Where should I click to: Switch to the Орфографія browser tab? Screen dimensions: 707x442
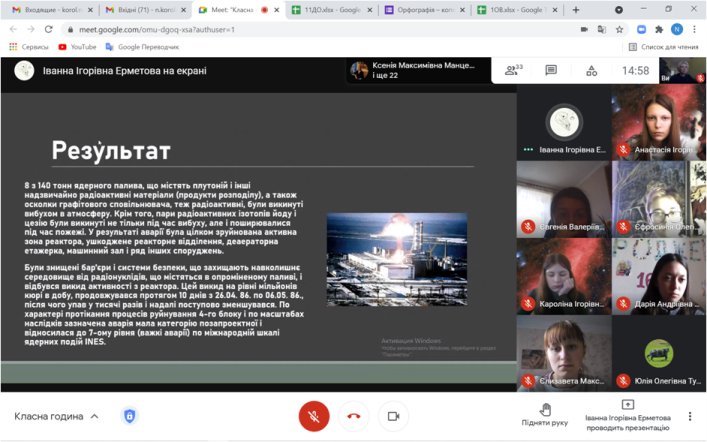[422, 10]
